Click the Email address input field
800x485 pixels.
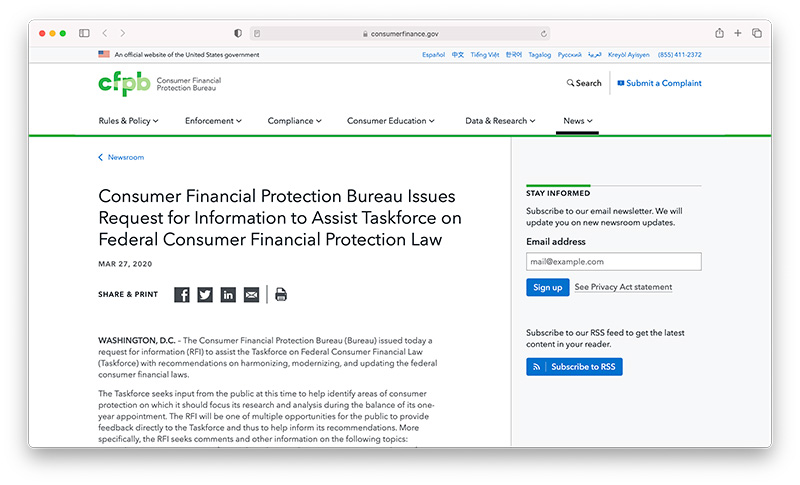[x=613, y=261]
